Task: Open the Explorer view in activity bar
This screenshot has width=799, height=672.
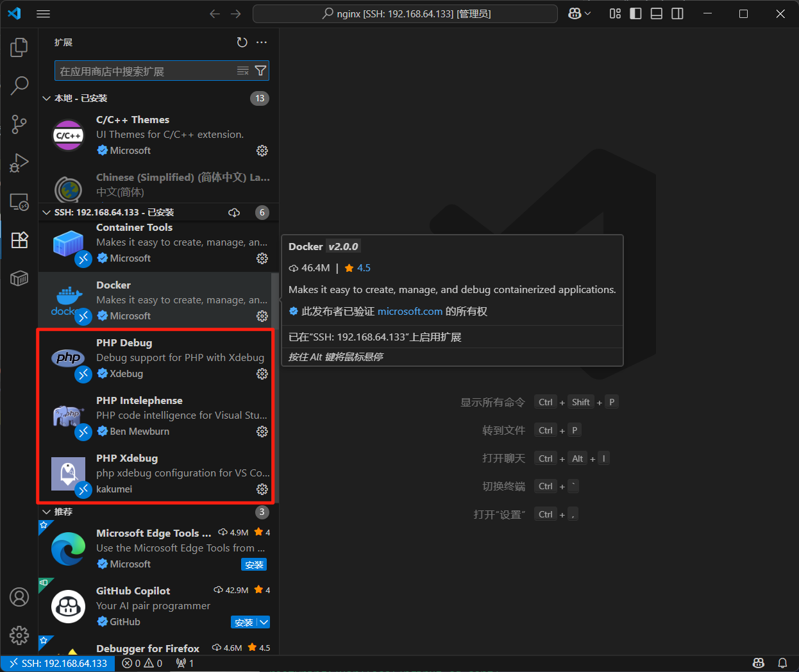Action: 19,47
